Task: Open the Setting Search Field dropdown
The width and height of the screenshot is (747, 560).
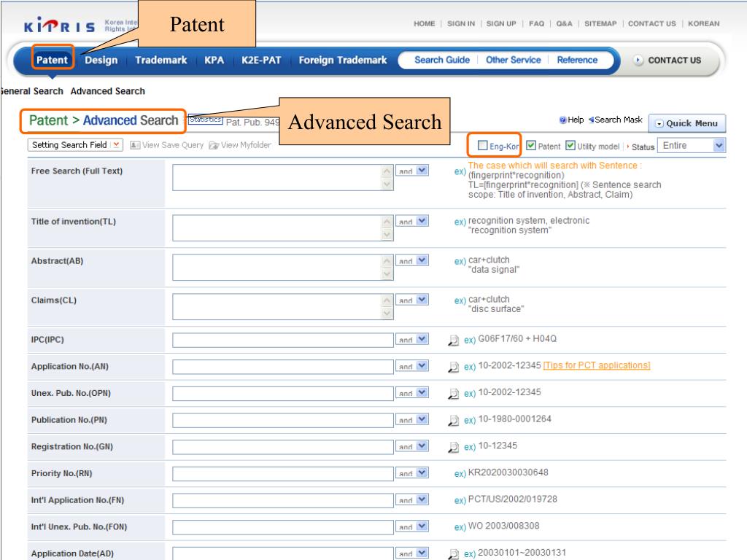Action: coord(75,145)
